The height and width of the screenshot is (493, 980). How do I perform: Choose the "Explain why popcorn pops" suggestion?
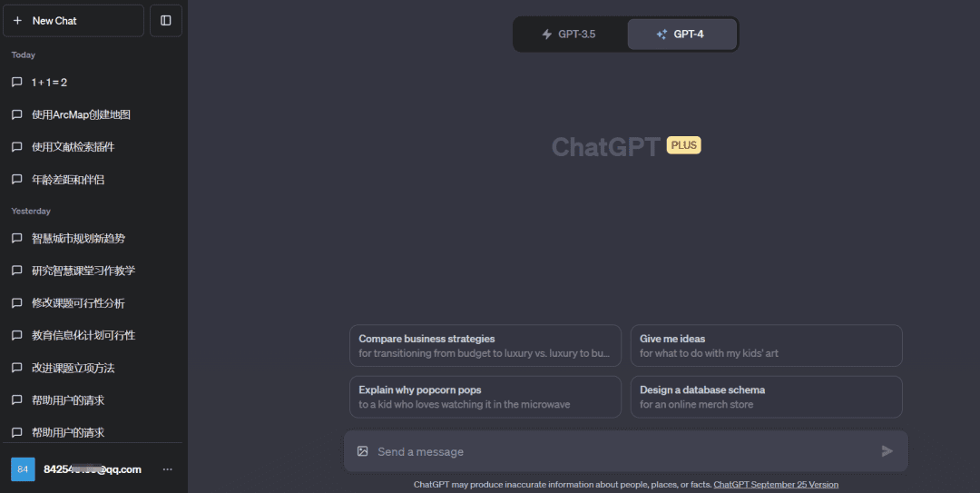pyautogui.click(x=485, y=397)
